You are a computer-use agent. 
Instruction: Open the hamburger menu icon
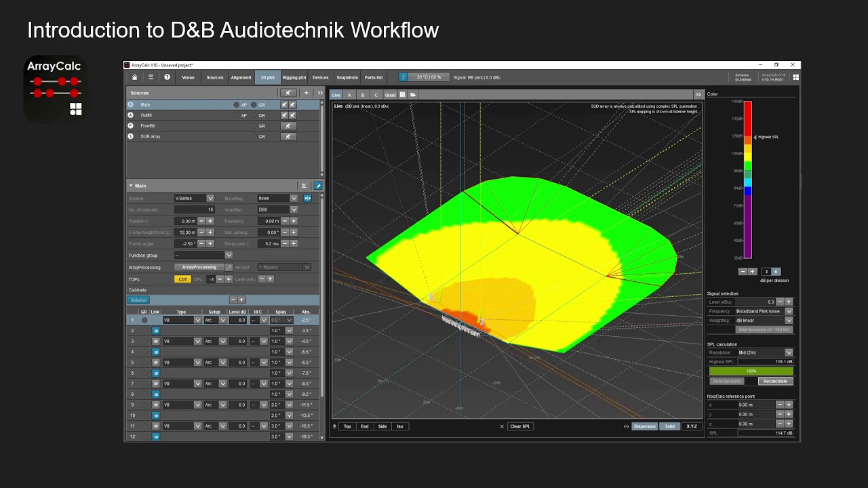(x=151, y=77)
